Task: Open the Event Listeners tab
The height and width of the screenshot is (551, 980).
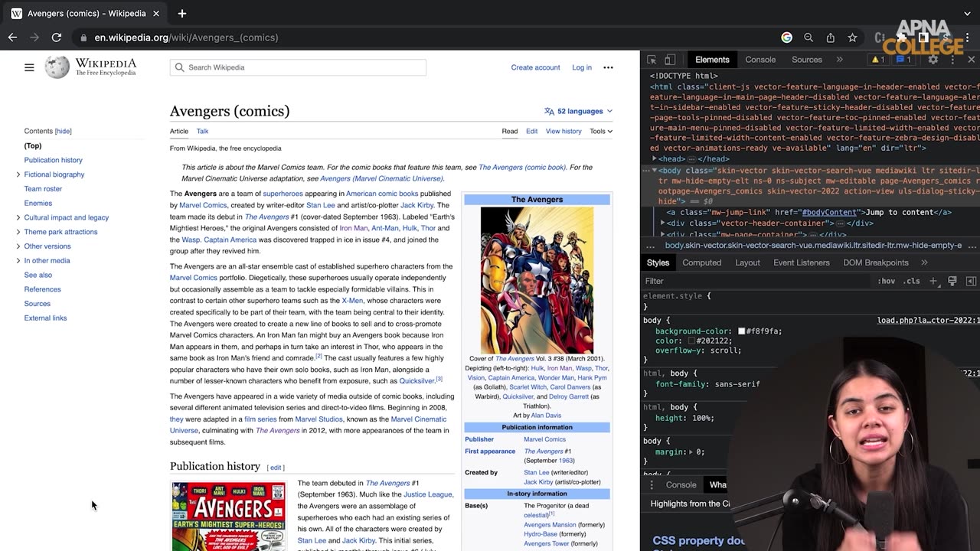Action: [801, 262]
